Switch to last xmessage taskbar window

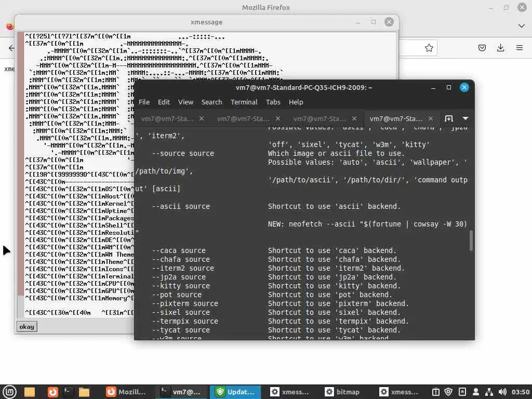point(398,392)
